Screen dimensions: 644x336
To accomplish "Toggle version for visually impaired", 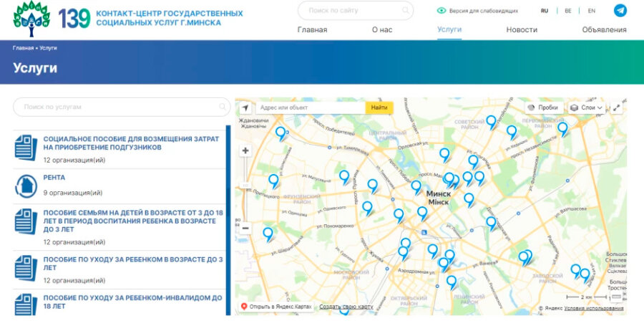I will tap(477, 11).
